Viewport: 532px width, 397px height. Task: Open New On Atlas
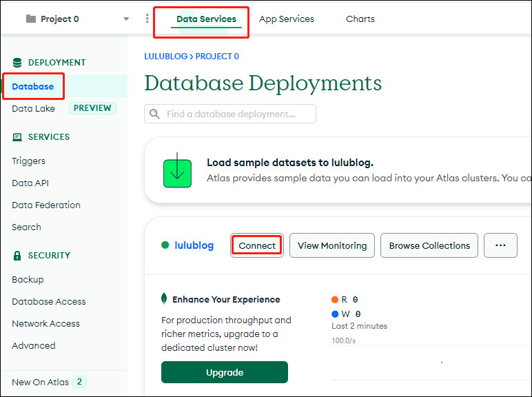click(x=40, y=383)
